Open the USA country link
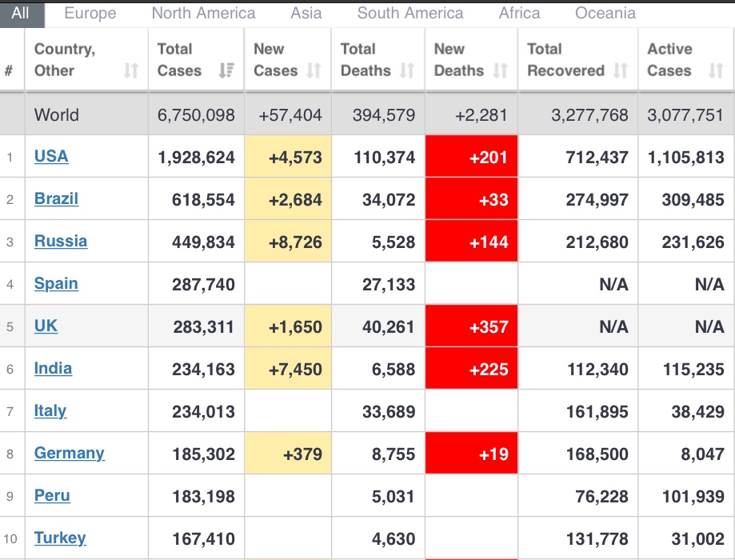The image size is (735, 560). (51, 156)
